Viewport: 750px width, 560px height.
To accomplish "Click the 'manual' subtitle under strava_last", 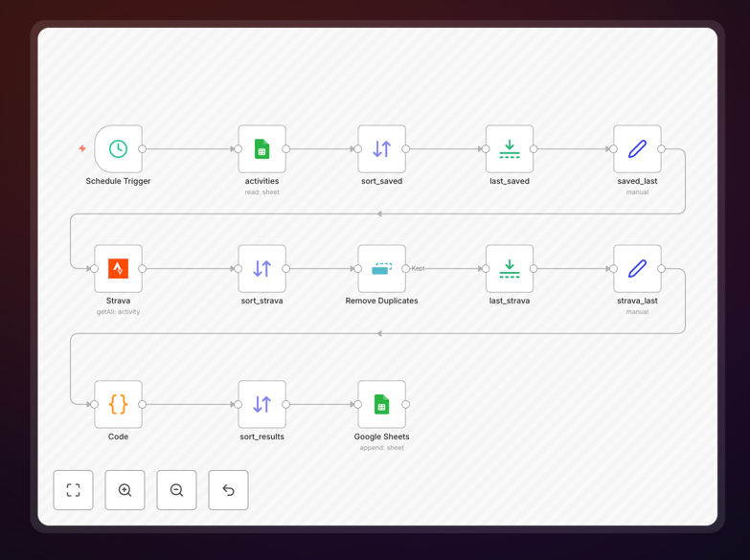I will click(x=637, y=311).
